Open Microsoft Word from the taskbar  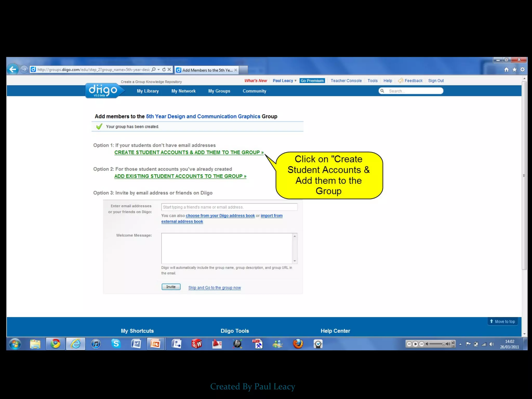tap(136, 344)
